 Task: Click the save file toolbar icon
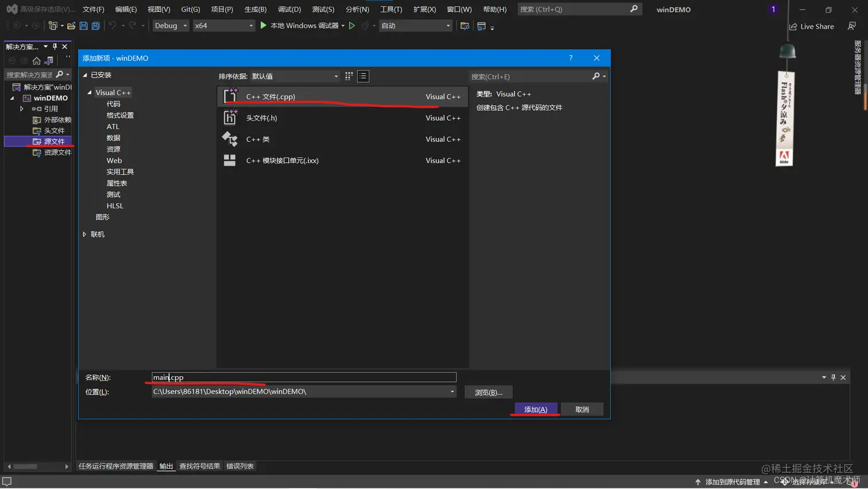[84, 26]
